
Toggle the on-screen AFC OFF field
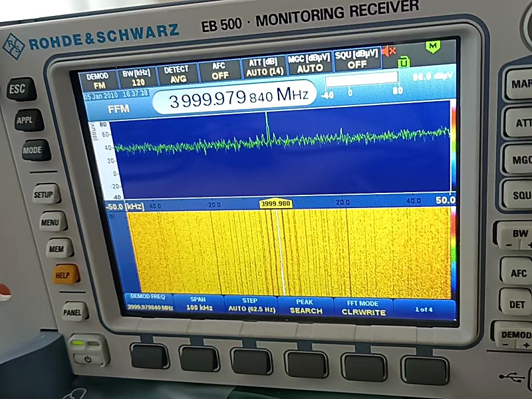click(x=219, y=70)
